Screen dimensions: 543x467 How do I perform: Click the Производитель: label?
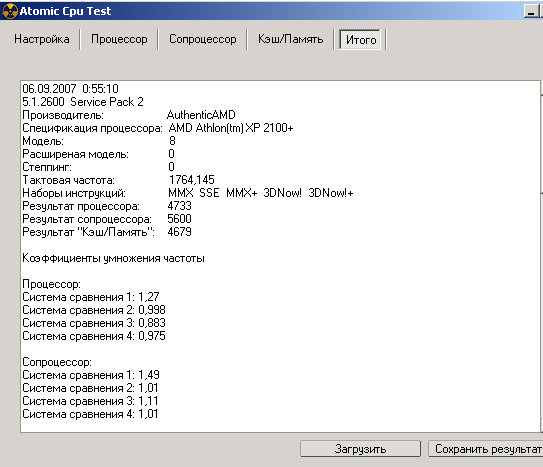coord(63,115)
